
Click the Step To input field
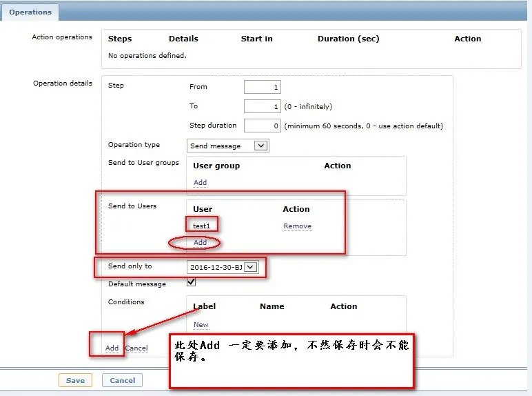coord(263,106)
